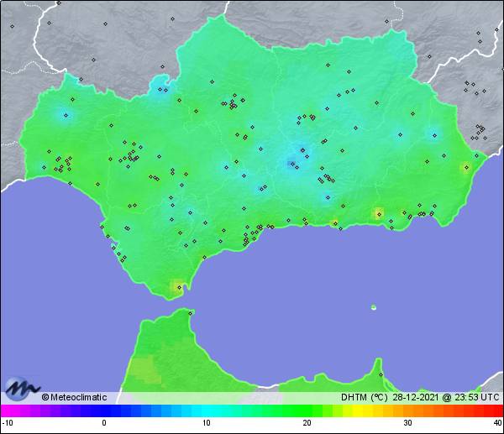Click the 10 label on temperature scale
The width and height of the screenshot is (504, 434).
coord(207,423)
